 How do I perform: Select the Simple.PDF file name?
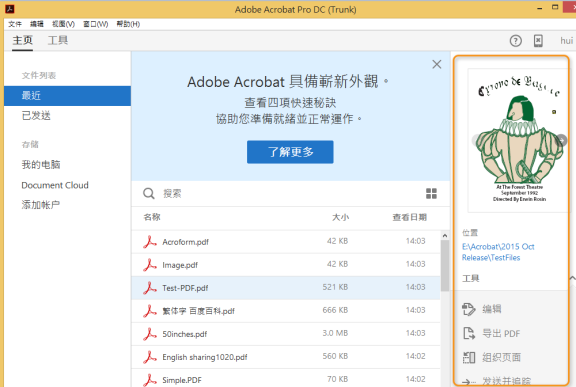pos(182,380)
